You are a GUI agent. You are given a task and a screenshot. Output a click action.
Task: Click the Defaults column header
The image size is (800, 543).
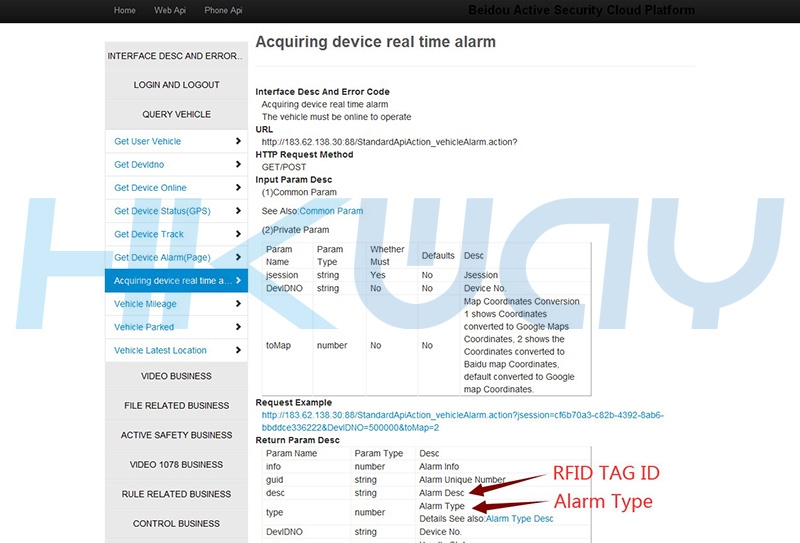[x=438, y=256]
